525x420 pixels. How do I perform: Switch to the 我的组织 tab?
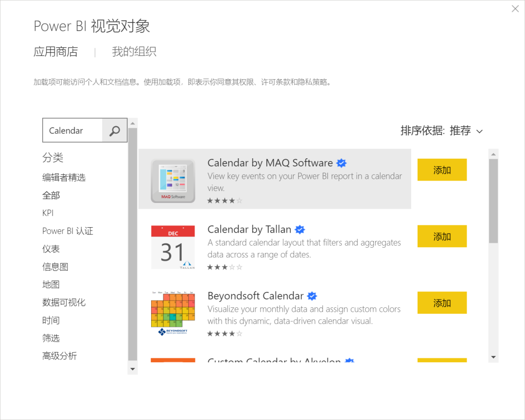coord(134,52)
